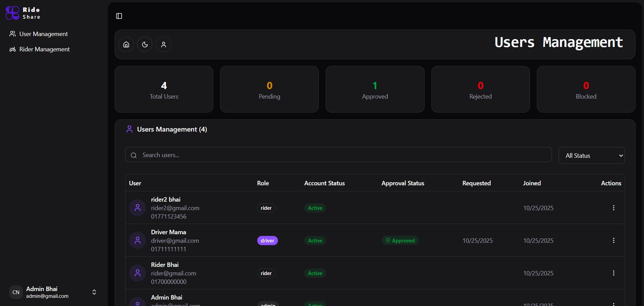
Task: Click the Joined column header
Action: coord(532,183)
